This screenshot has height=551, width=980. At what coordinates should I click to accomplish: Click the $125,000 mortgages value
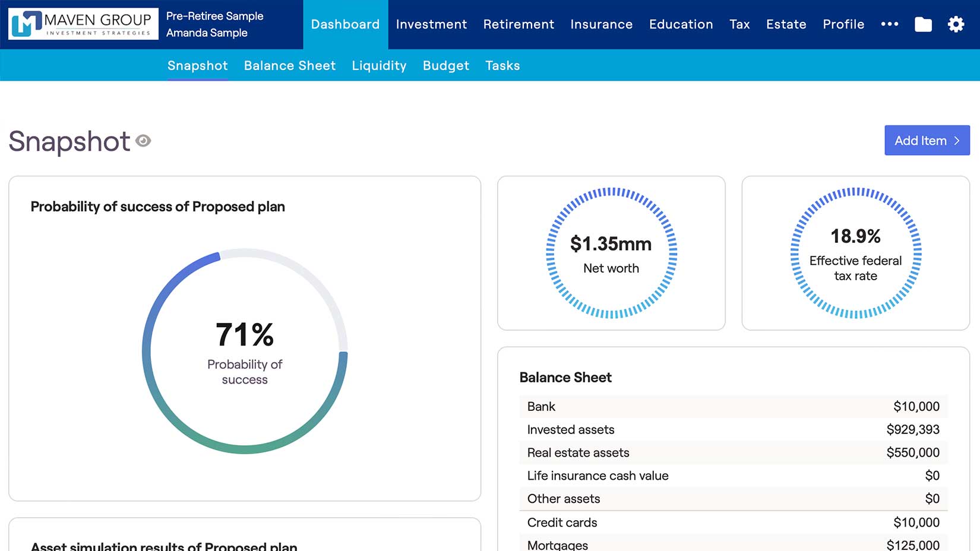pos(913,545)
